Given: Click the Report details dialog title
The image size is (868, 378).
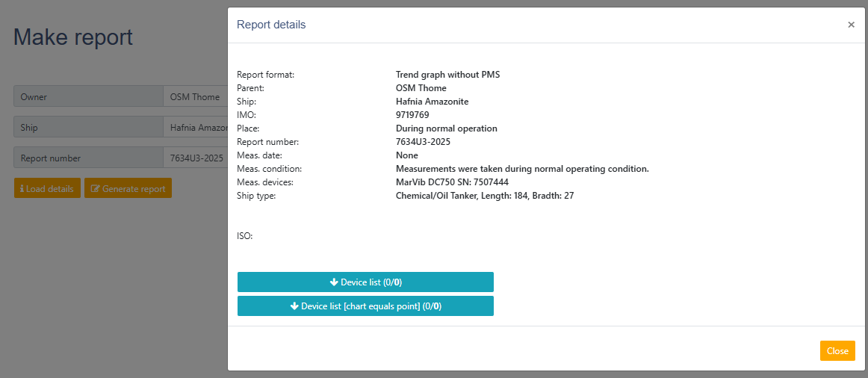Looking at the screenshot, I should (x=271, y=25).
